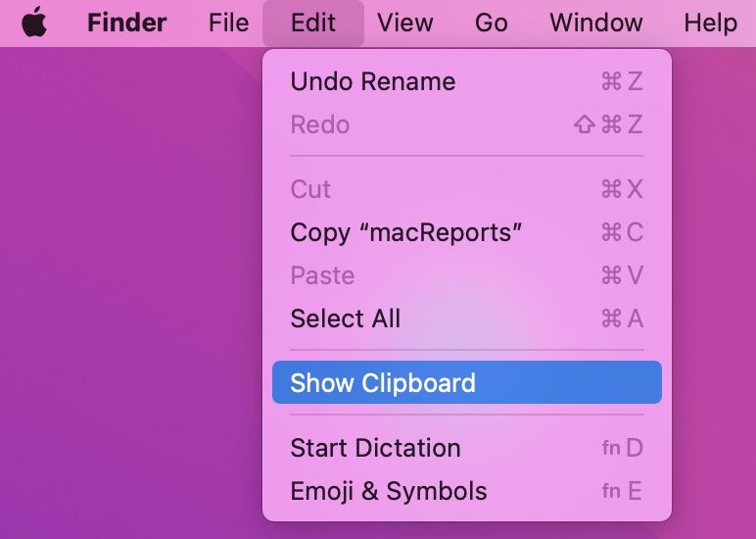Click the dimmed Redo entry

(320, 124)
